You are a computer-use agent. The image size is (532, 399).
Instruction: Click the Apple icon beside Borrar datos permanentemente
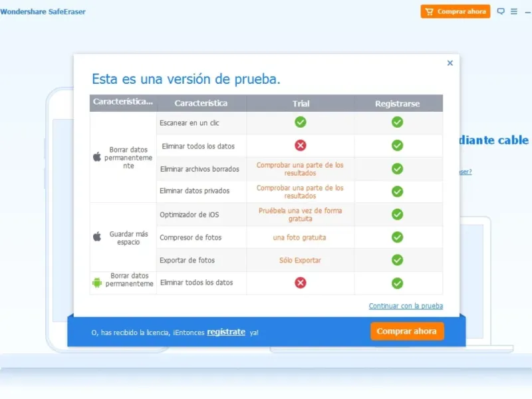[x=97, y=157]
